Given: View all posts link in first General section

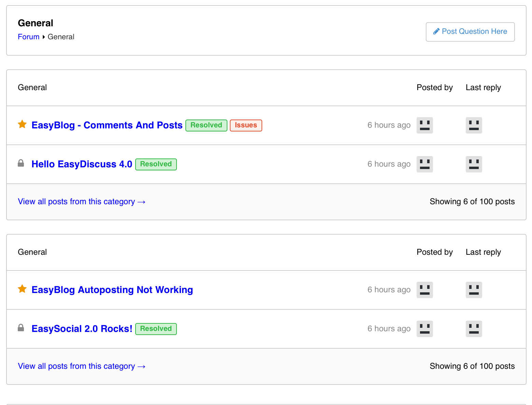Looking at the screenshot, I should [x=82, y=201].
